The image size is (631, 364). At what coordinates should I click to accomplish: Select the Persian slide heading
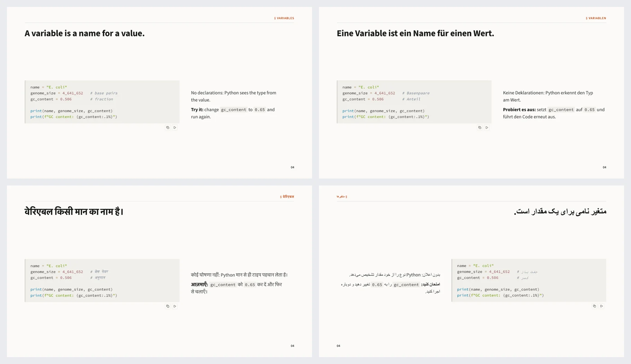pos(560,211)
